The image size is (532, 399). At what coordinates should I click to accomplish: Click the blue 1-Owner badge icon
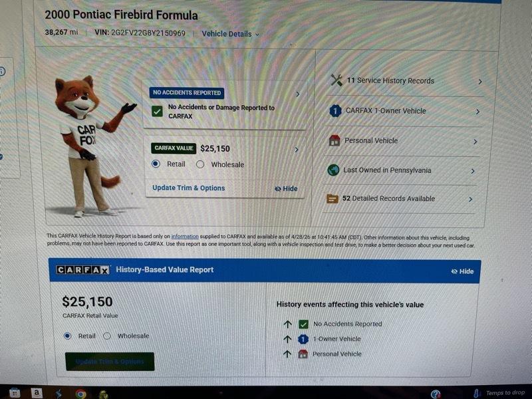click(x=335, y=110)
